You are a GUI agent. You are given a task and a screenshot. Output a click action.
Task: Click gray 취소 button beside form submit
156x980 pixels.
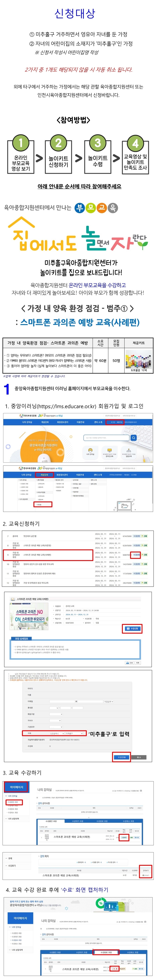[x=139, y=757]
